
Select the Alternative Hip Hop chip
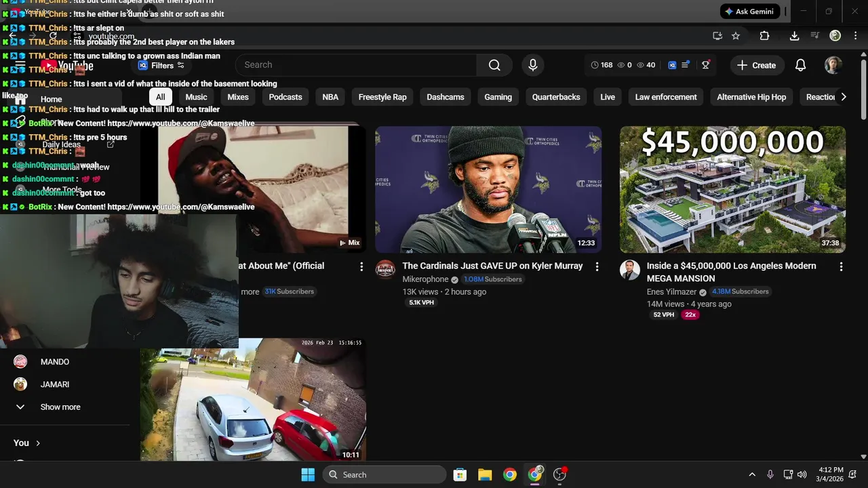click(751, 97)
